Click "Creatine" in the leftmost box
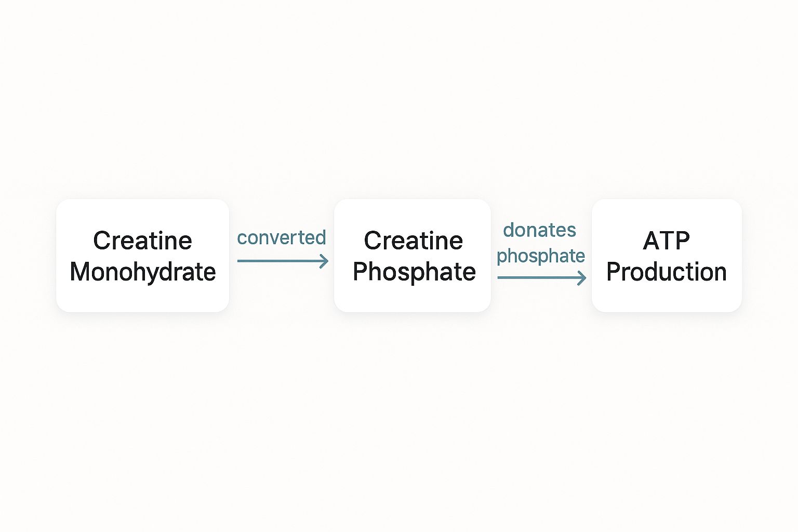This screenshot has height=532, width=798. [x=142, y=241]
